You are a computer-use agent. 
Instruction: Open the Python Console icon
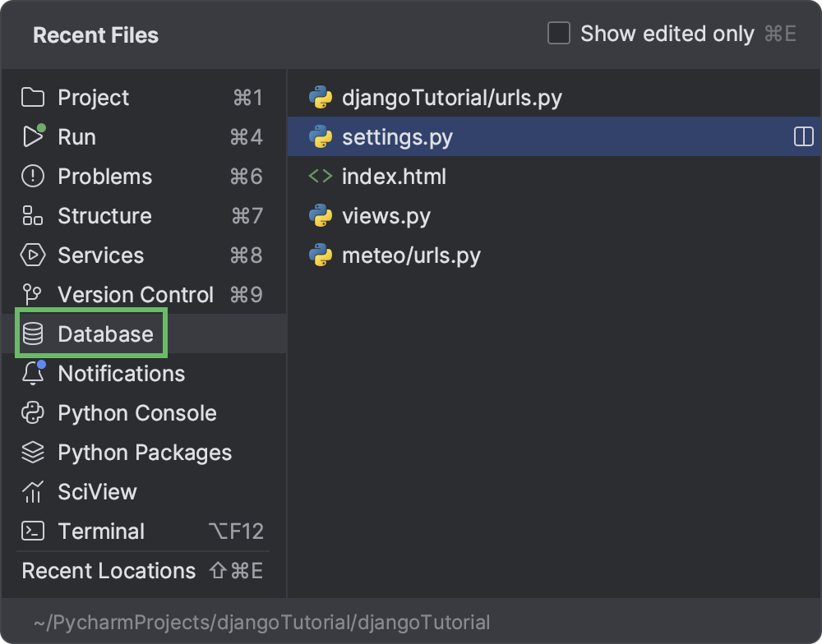click(x=31, y=413)
